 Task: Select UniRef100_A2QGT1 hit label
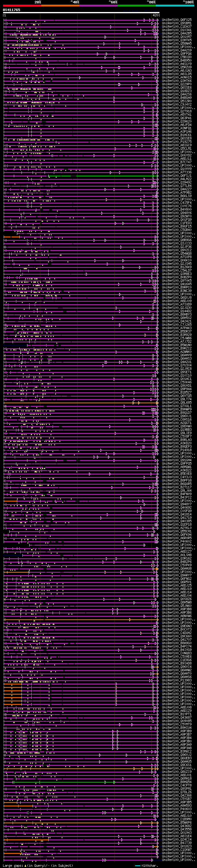coord(177,423)
